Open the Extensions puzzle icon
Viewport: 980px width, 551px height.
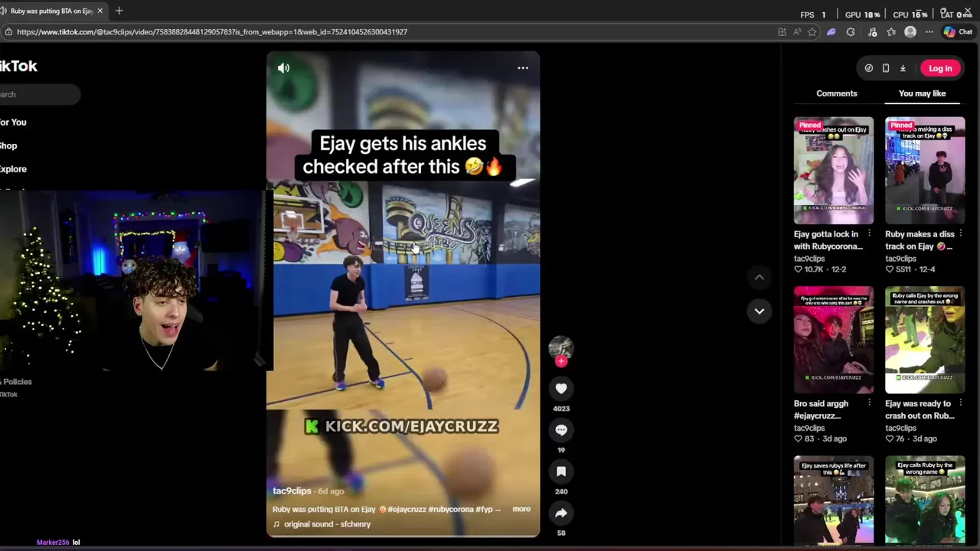pyautogui.click(x=851, y=32)
